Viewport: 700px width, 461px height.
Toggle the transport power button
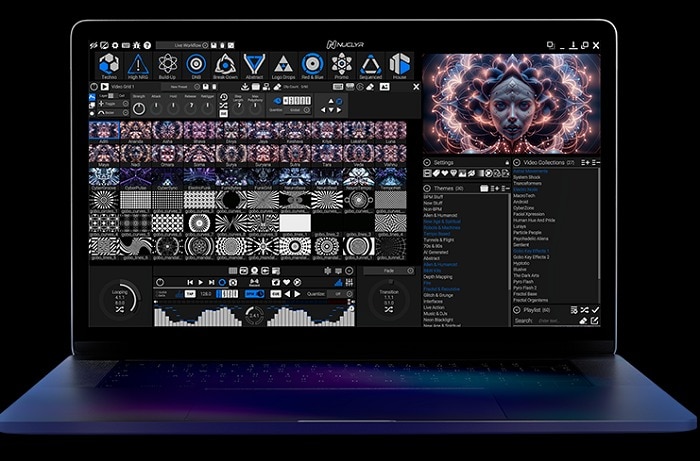tap(160, 282)
